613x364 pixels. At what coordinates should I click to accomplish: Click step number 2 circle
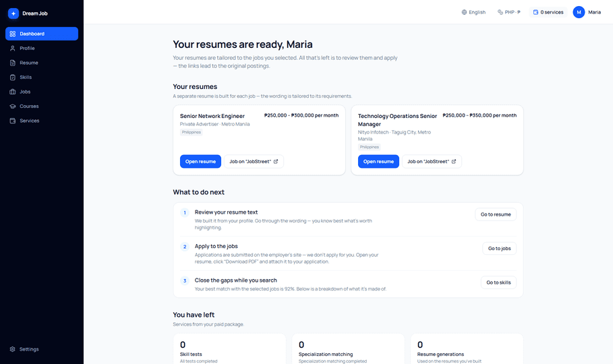pos(185,247)
